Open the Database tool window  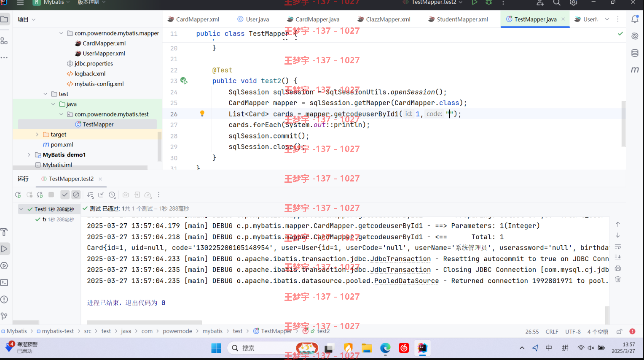(635, 53)
